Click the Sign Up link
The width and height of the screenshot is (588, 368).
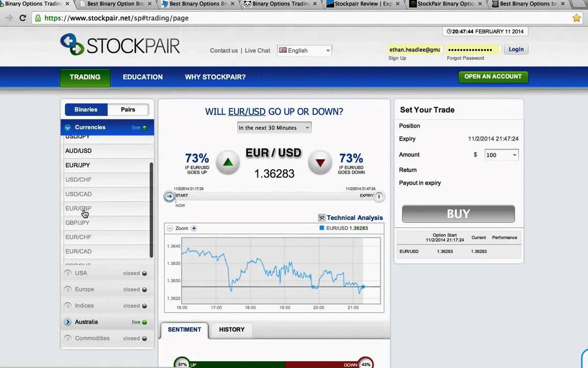[x=397, y=58]
